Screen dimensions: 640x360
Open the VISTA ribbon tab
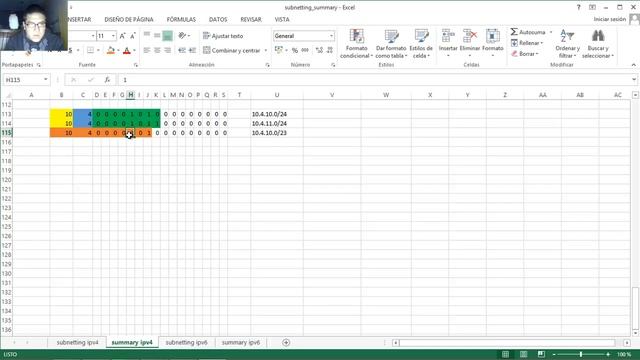click(x=282, y=19)
